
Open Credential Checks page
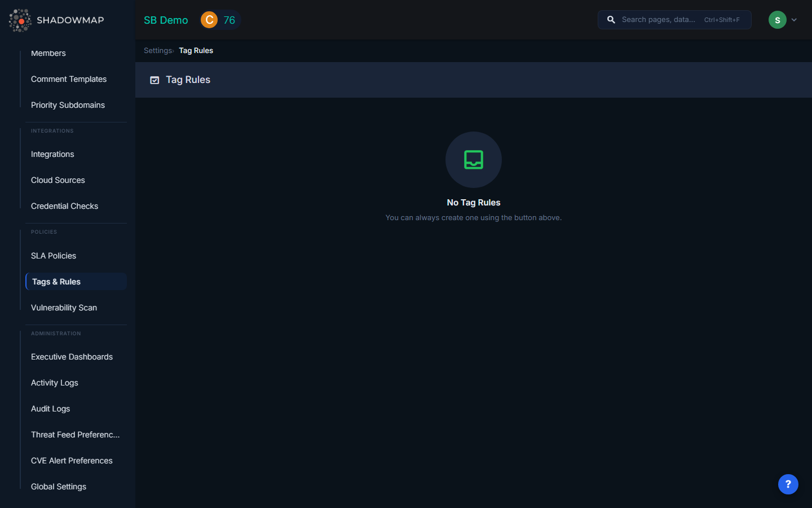click(64, 206)
